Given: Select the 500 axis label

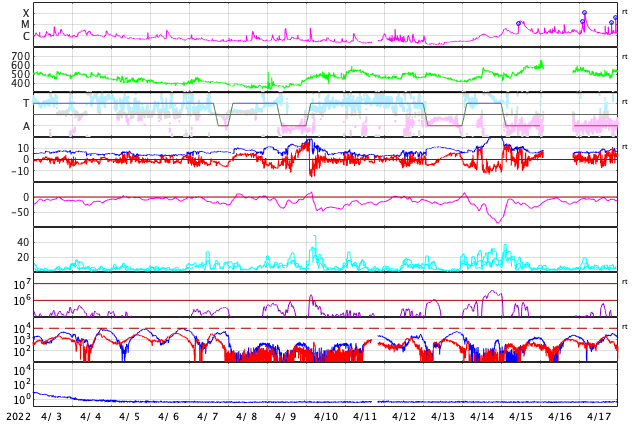Looking at the screenshot, I should [x=21, y=74].
